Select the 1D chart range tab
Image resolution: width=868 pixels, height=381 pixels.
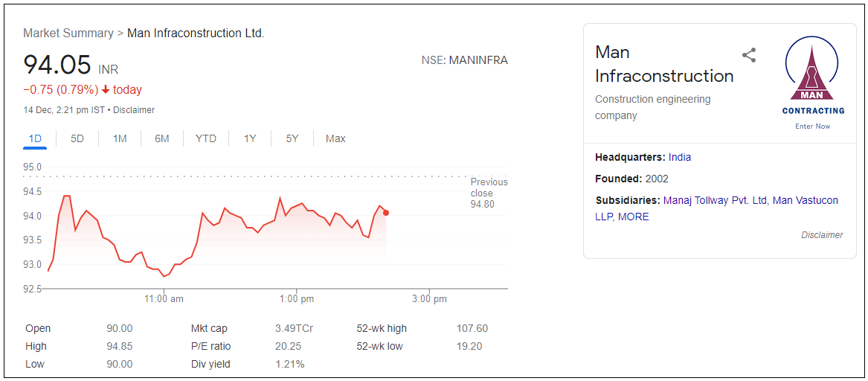[35, 138]
